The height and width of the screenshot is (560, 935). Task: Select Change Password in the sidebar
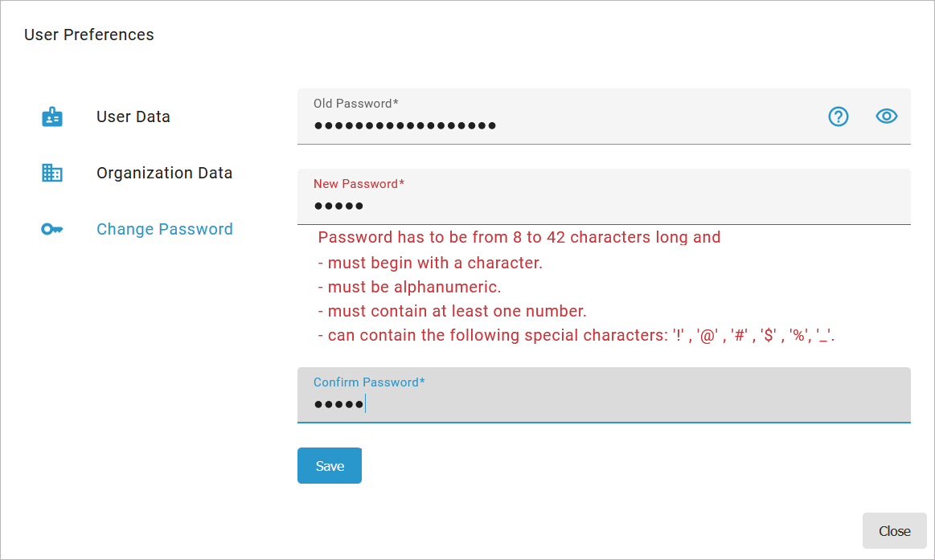(x=164, y=229)
